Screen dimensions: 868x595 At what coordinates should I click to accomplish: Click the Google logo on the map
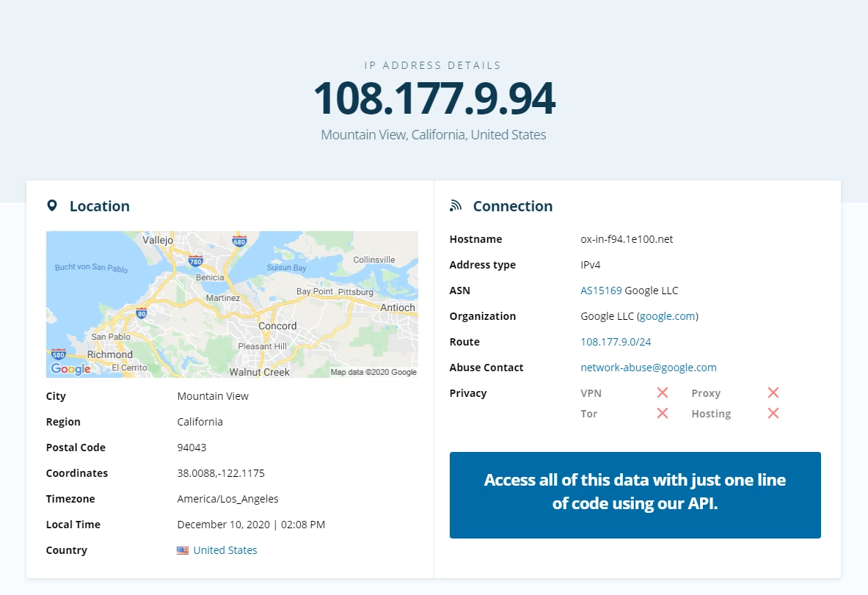(x=71, y=368)
